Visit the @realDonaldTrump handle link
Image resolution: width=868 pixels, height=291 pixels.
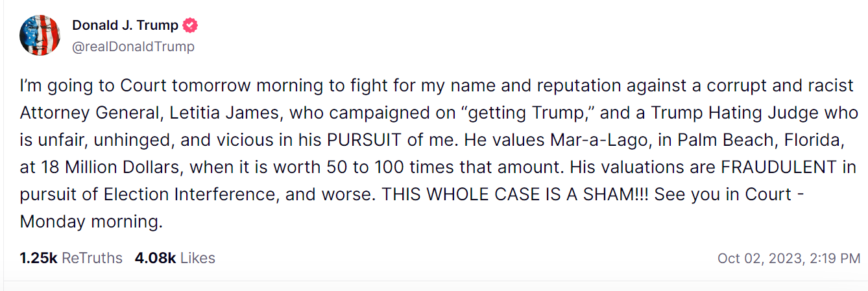click(x=133, y=47)
